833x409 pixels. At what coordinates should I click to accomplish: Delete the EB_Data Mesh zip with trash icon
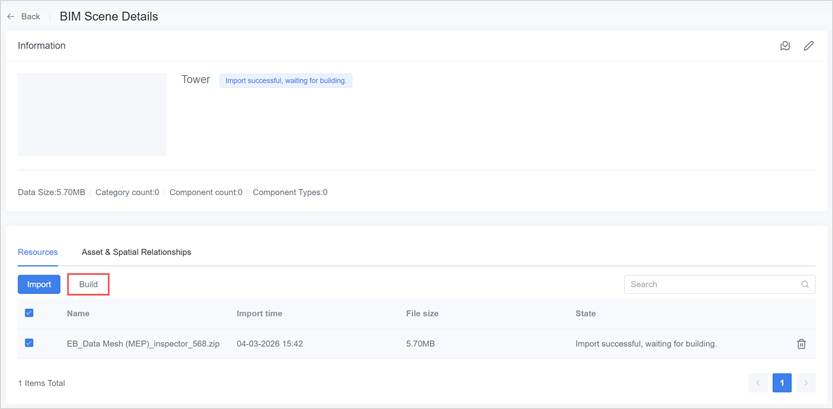pos(801,344)
